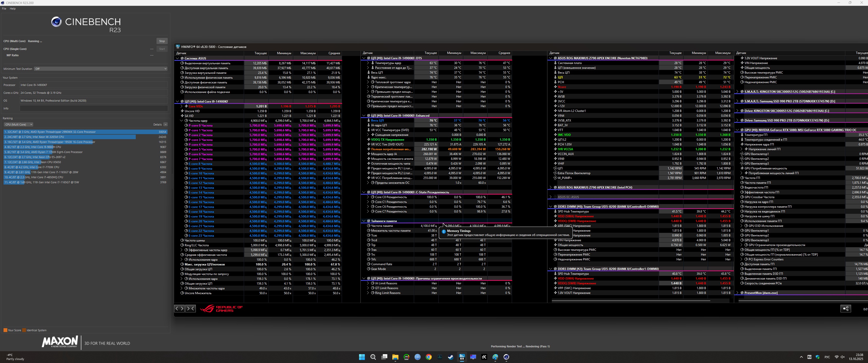868x363 pixels.
Task: Stop the running Multi Core test
Action: [162, 41]
